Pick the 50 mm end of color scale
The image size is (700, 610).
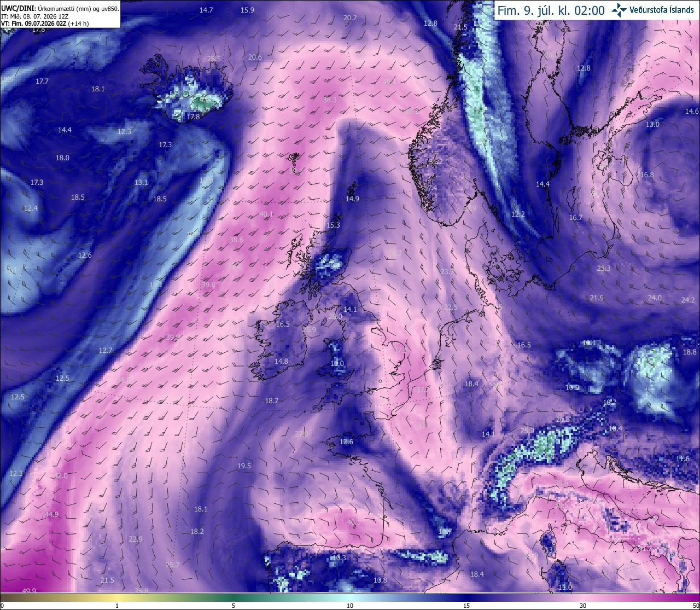[x=695, y=606]
